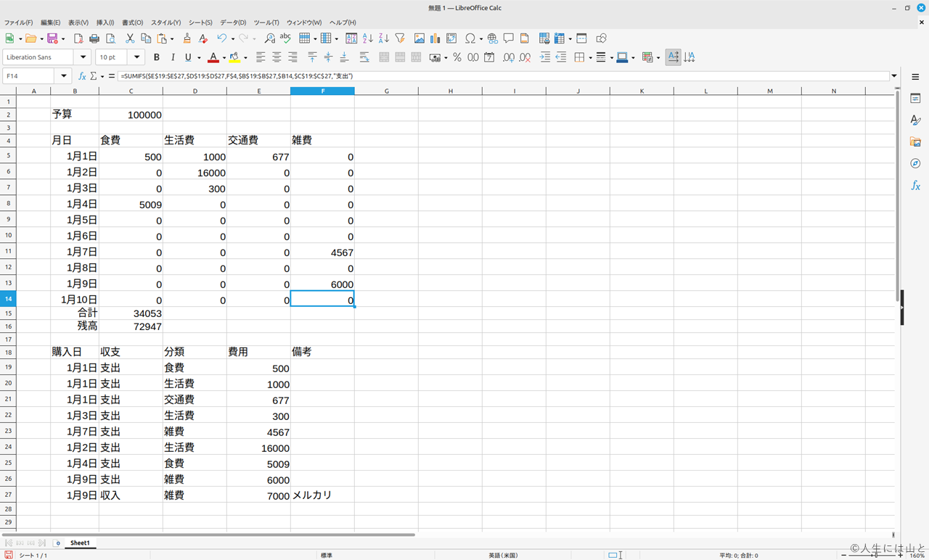Click the Wrap Text icon
This screenshot has width=929, height=560.
click(x=364, y=57)
